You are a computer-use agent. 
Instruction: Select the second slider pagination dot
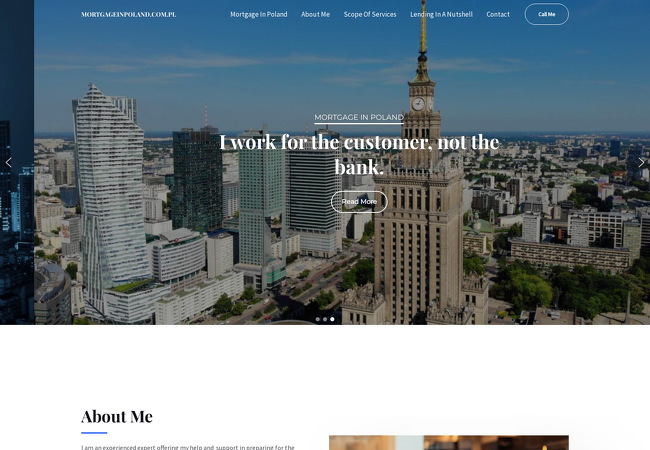pos(325,319)
